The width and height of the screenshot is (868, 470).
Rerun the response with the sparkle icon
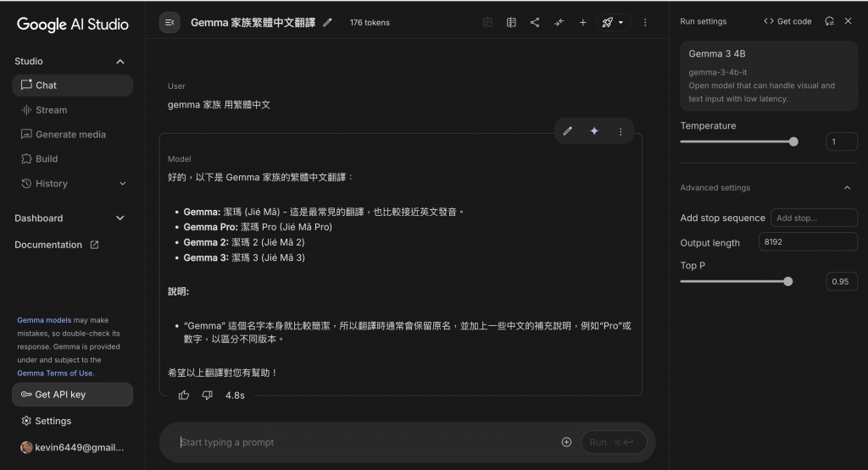594,131
